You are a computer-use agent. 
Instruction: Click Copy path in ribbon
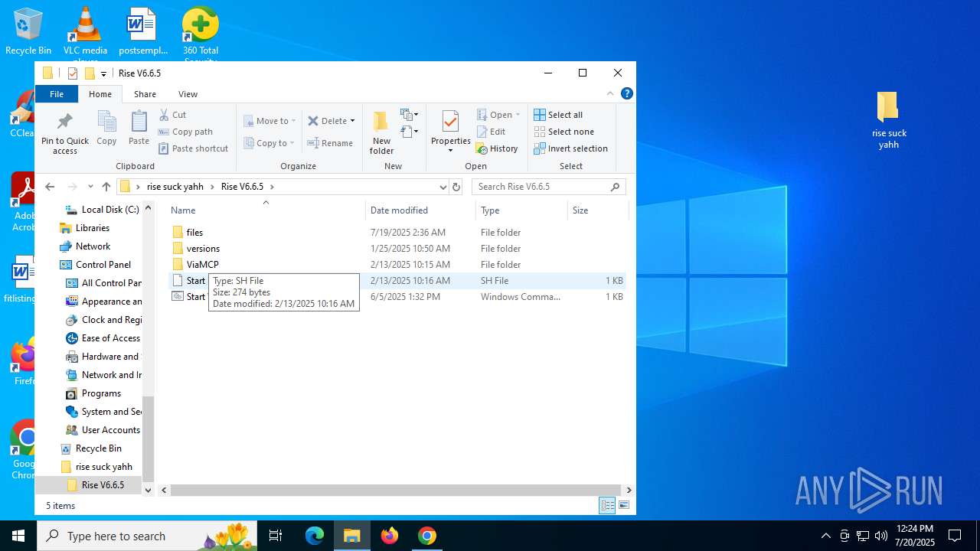coord(185,132)
